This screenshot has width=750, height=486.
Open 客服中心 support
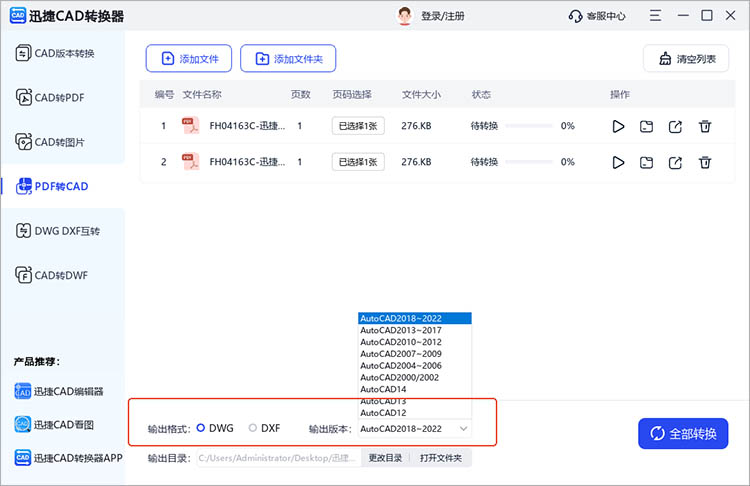click(x=596, y=16)
